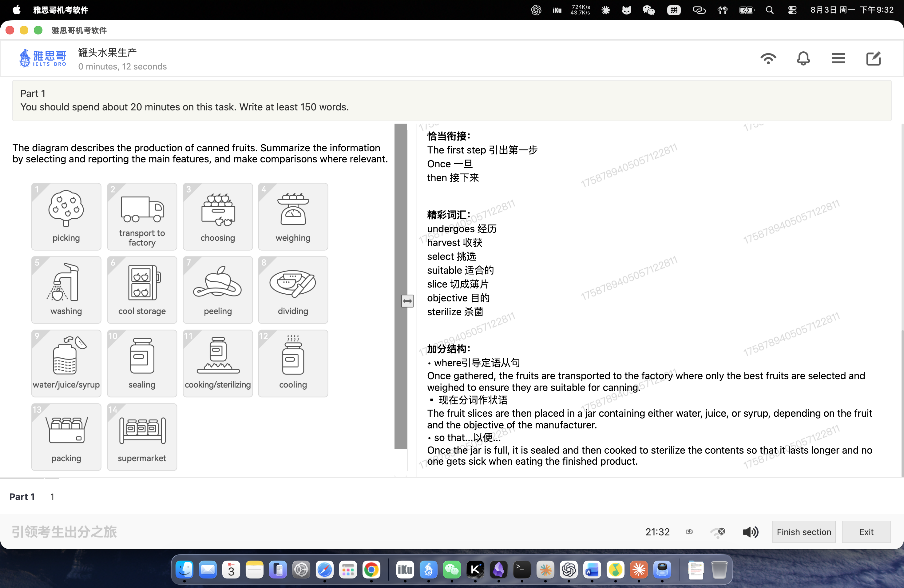Open the Trash in the Dock
Screen dimensions: 904x588
coord(719,569)
